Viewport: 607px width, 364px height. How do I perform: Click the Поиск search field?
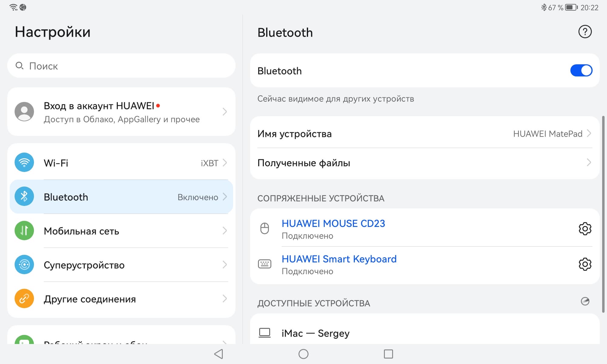point(121,66)
